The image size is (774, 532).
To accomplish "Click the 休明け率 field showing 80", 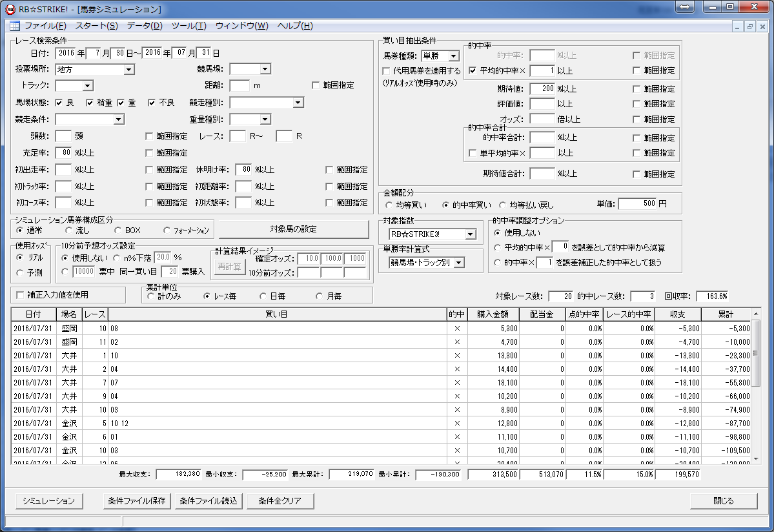I will click(244, 169).
